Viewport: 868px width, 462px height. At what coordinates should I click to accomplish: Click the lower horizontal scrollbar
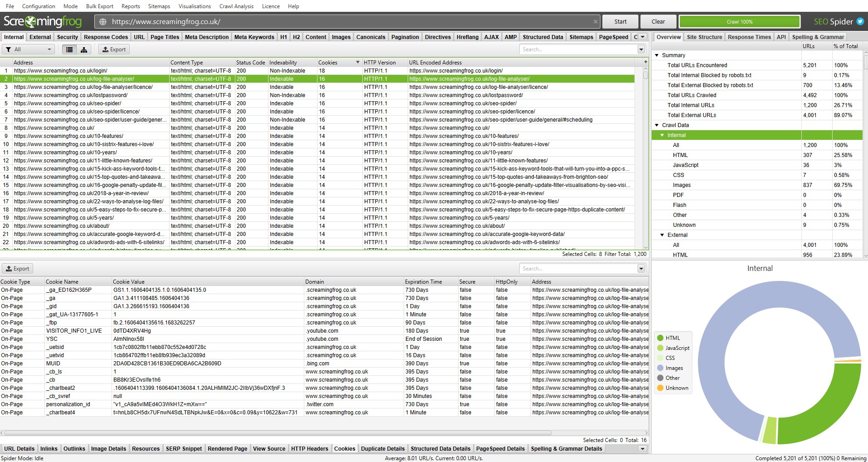[278, 433]
